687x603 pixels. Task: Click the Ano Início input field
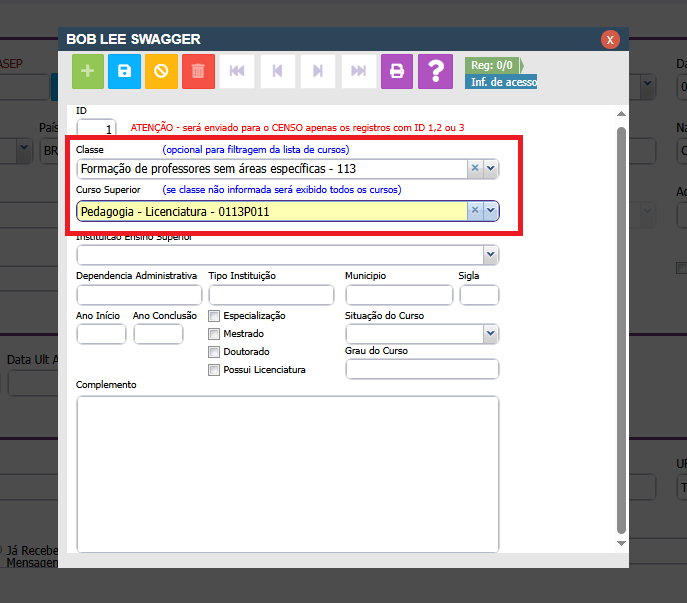pyautogui.click(x=101, y=334)
